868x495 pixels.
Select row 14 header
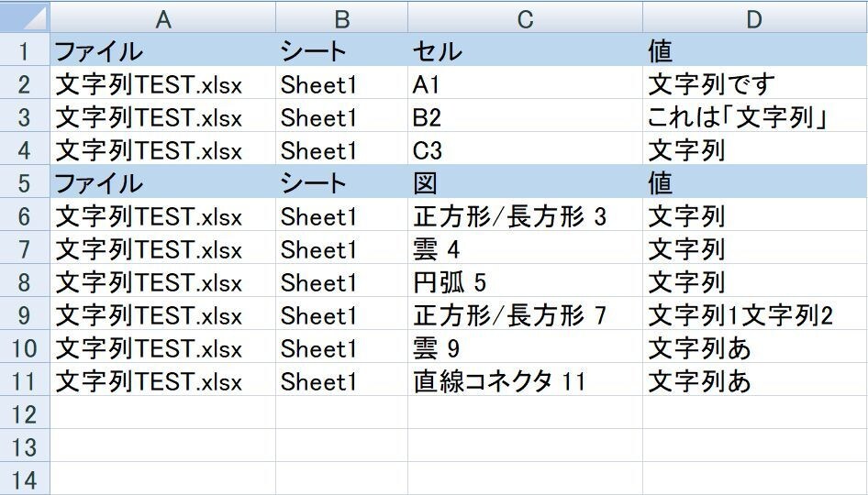point(25,478)
